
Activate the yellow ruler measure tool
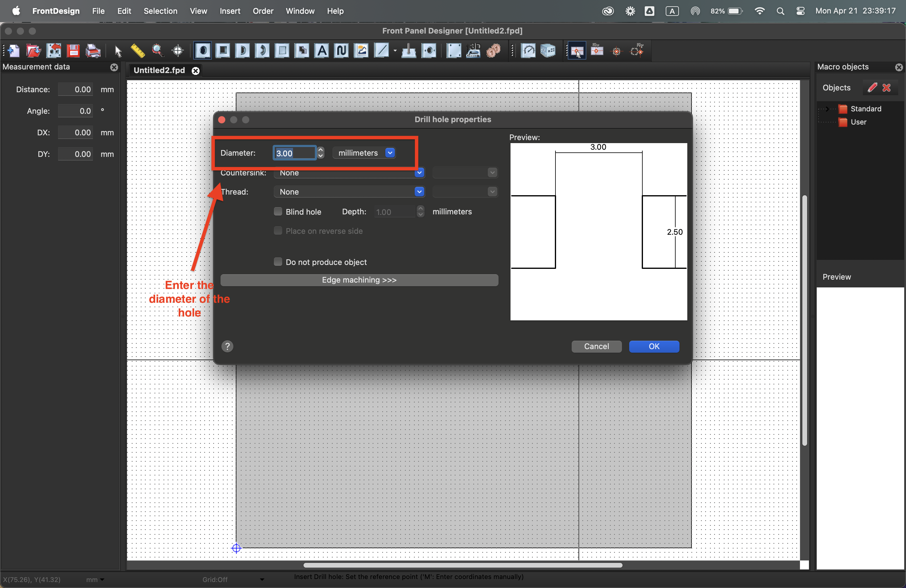pyautogui.click(x=138, y=51)
